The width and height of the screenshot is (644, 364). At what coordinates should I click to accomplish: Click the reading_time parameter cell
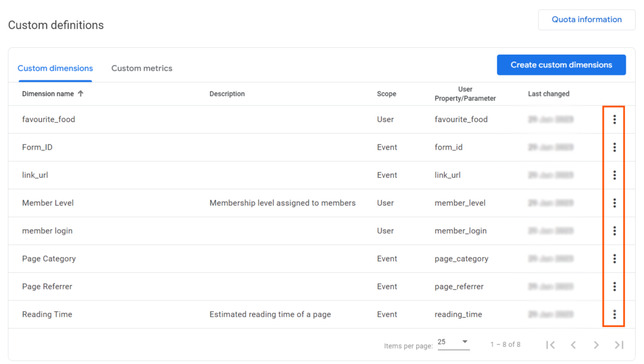click(x=458, y=314)
